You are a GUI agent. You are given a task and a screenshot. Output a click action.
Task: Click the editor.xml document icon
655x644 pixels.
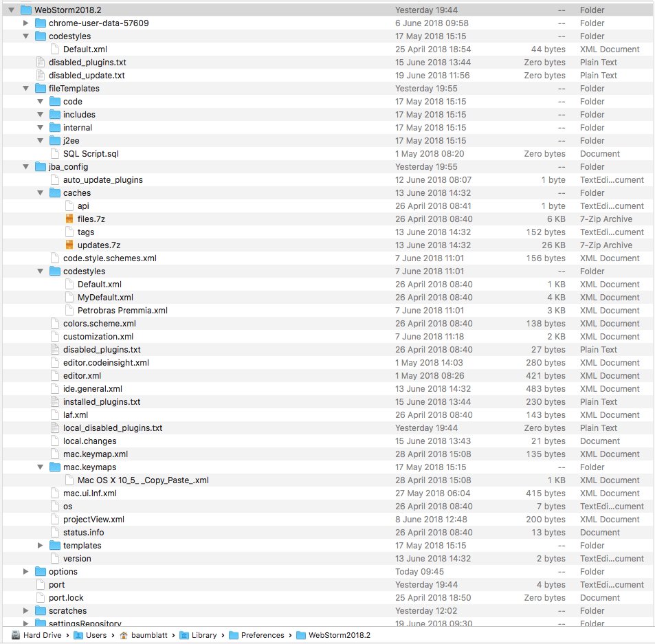pos(55,375)
